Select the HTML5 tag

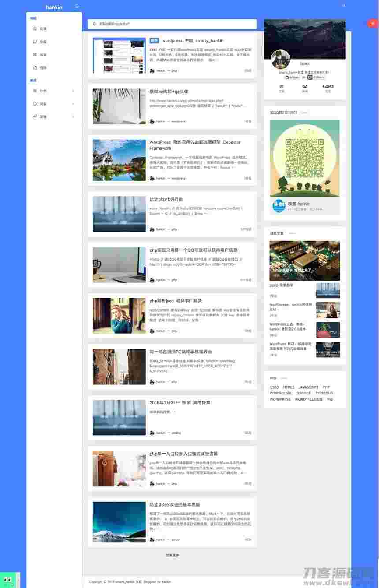click(289, 387)
